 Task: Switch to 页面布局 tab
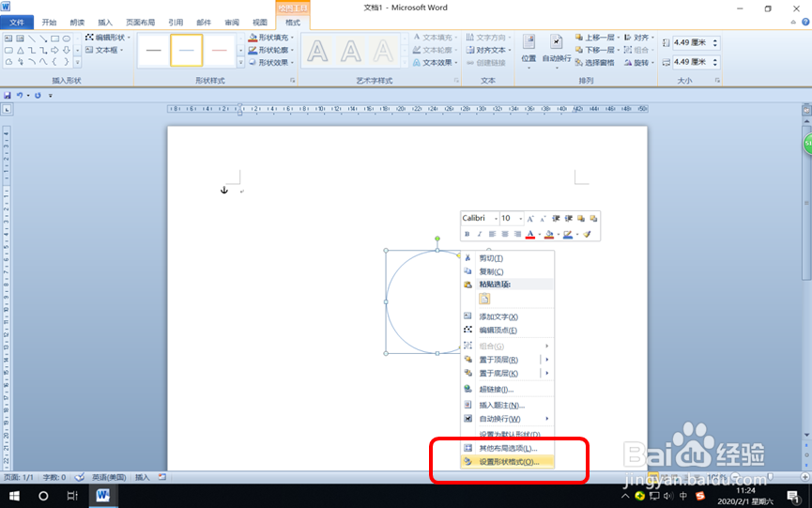pos(140,23)
